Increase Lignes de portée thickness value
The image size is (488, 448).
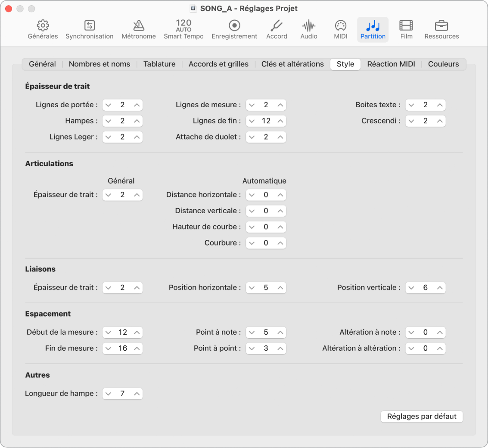point(137,105)
